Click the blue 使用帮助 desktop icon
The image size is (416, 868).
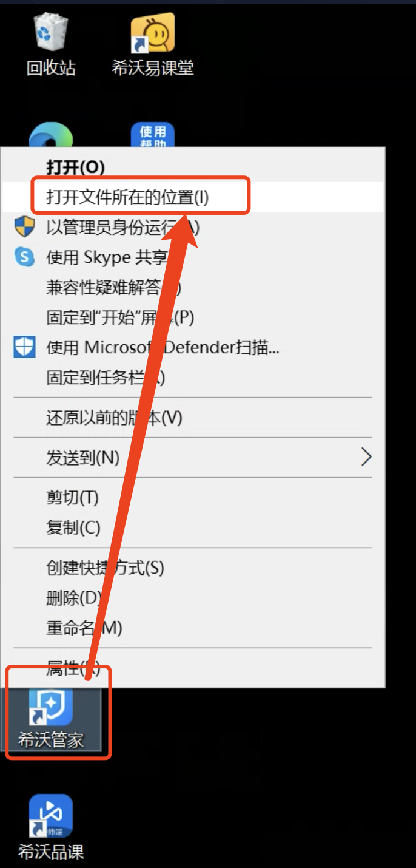click(x=153, y=135)
